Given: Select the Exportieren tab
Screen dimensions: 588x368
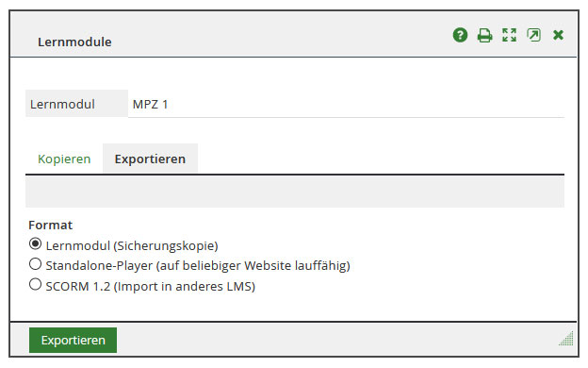Looking at the screenshot, I should tap(150, 159).
